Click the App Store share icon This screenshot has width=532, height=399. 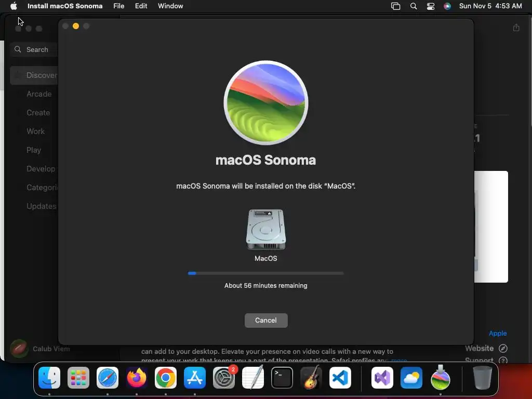click(x=516, y=28)
